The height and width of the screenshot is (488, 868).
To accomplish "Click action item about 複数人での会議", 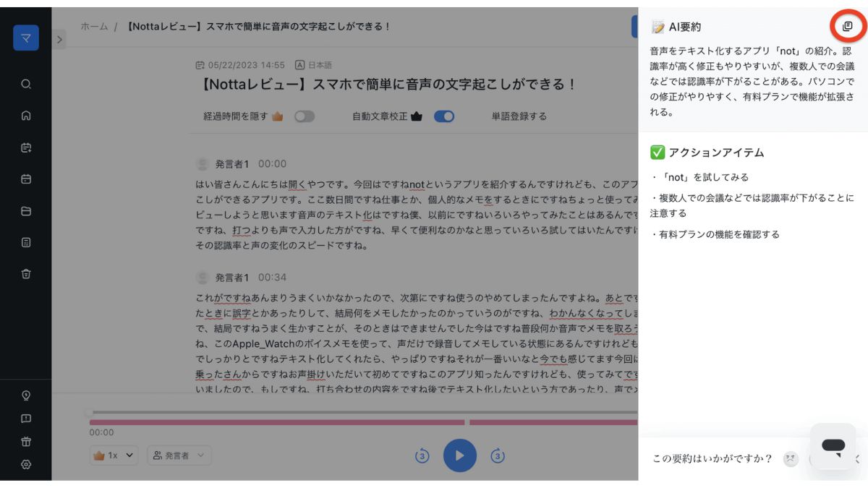I will [752, 205].
